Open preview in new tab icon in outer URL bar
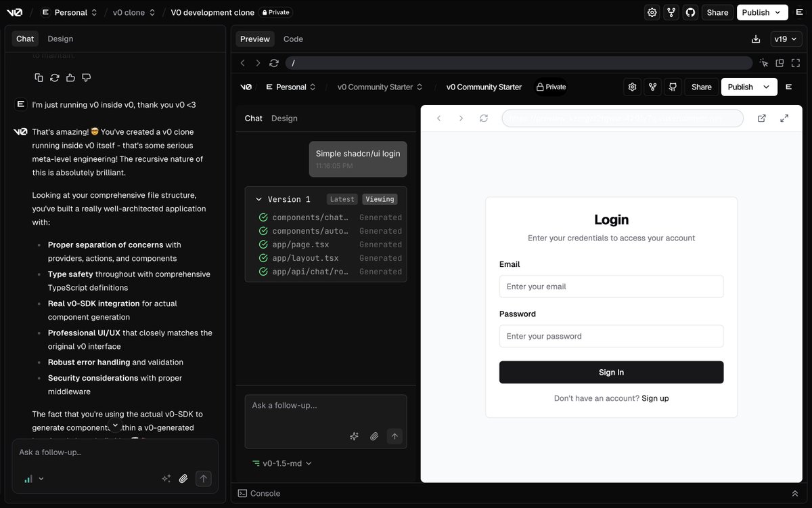812x508 pixels. pyautogui.click(x=780, y=63)
